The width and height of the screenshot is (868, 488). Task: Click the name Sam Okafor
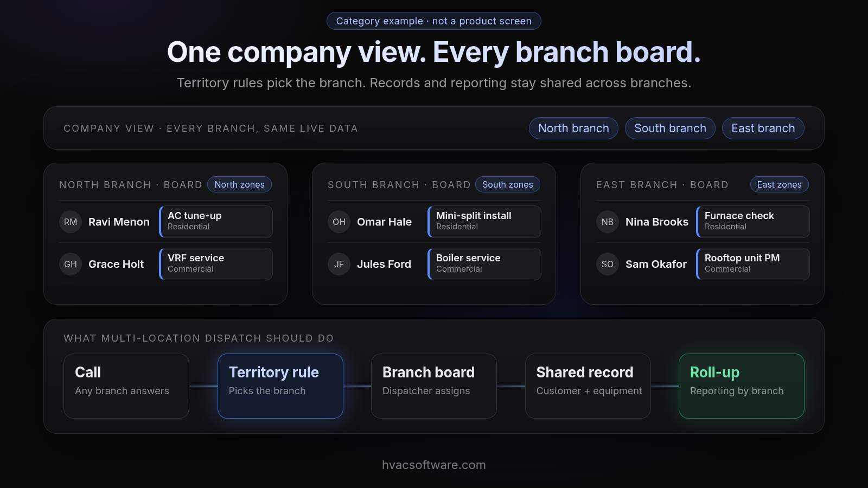click(656, 264)
